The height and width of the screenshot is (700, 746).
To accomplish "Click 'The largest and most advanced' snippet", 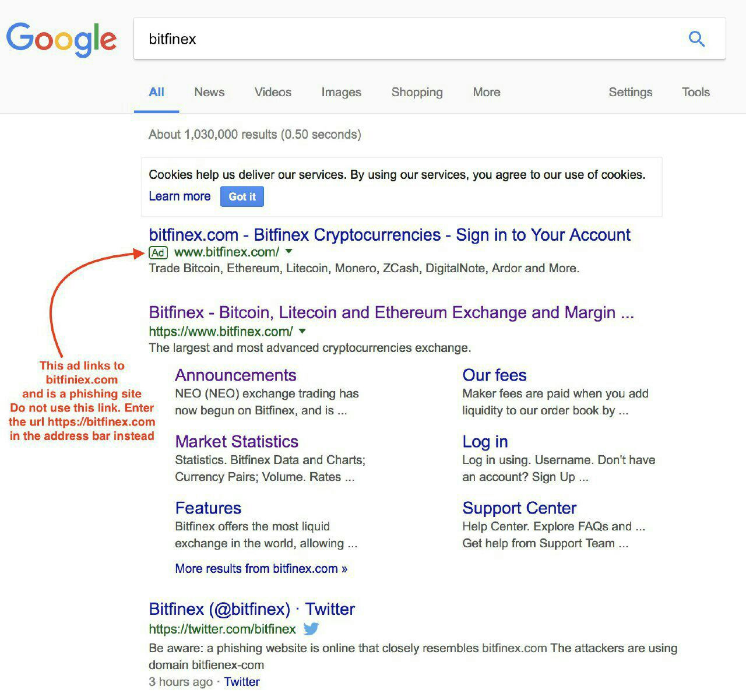I will tap(309, 348).
